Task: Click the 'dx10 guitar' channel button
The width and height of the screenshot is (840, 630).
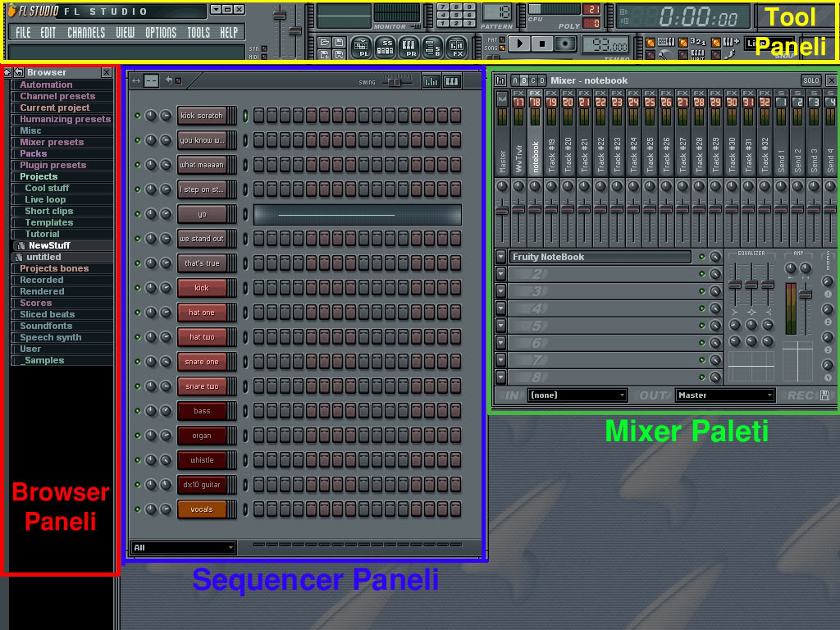Action: tap(202, 485)
